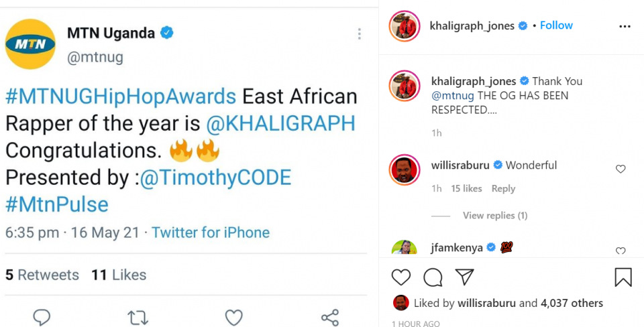Like the Instagram post heart icon
This screenshot has width=644, height=327.
click(400, 277)
